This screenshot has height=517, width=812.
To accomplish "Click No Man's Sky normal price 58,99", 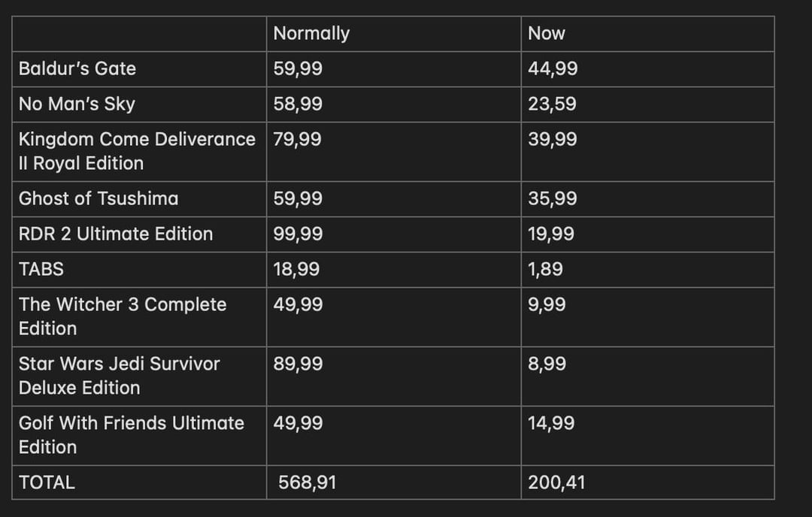I will (298, 104).
